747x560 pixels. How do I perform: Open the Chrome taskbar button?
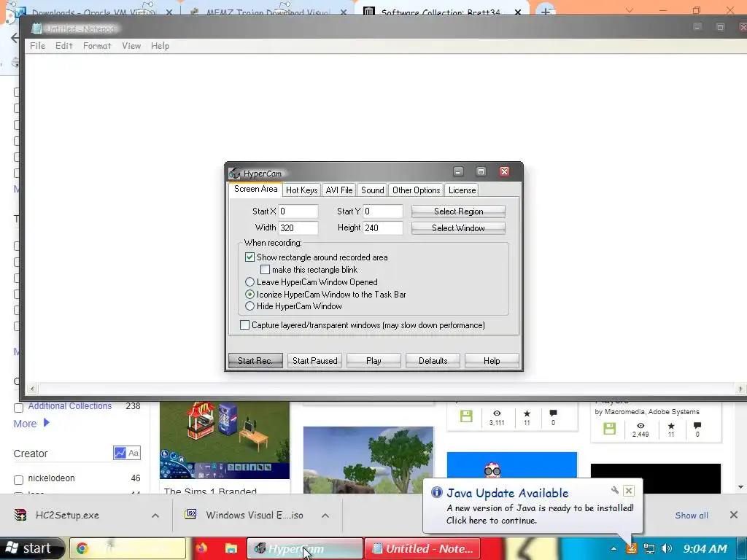(128, 548)
